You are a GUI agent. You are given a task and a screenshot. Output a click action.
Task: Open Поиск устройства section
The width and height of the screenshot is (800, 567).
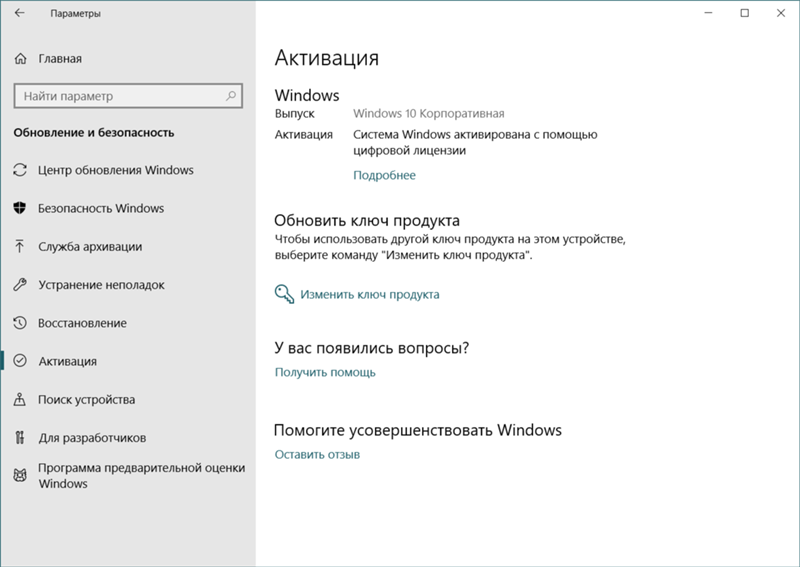86,400
